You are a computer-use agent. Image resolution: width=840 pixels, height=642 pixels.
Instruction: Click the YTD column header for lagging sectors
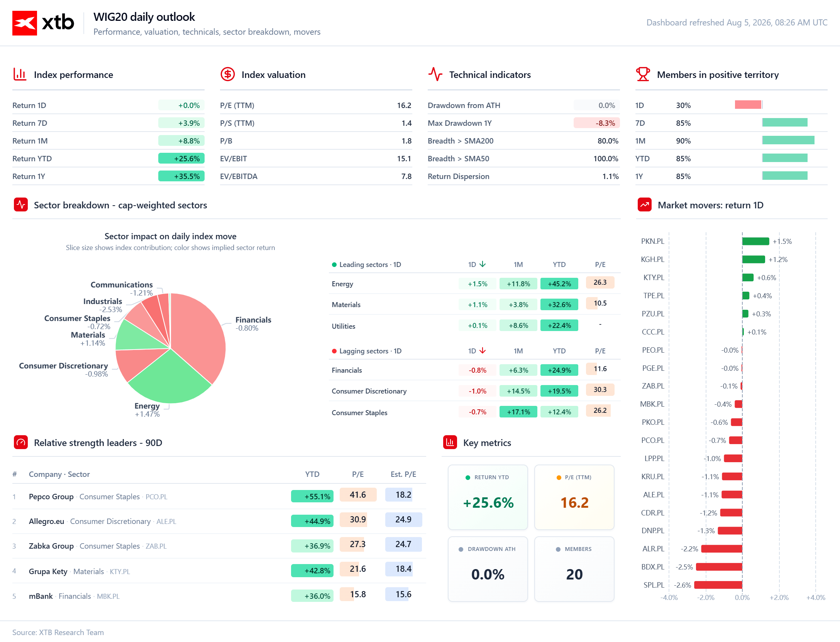[x=559, y=351]
